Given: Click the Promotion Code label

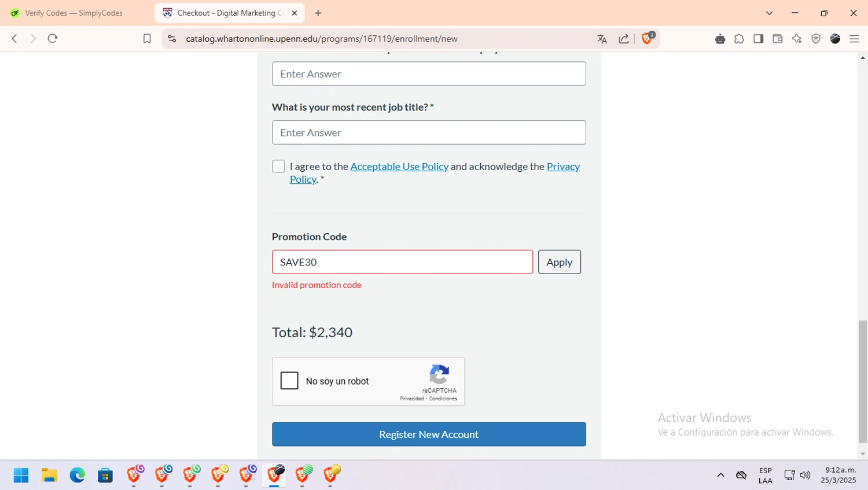Looking at the screenshot, I should click(309, 237).
